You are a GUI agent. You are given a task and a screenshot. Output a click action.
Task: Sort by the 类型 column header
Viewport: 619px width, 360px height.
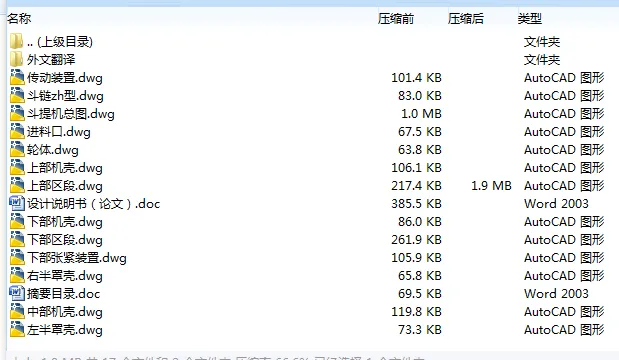click(530, 19)
